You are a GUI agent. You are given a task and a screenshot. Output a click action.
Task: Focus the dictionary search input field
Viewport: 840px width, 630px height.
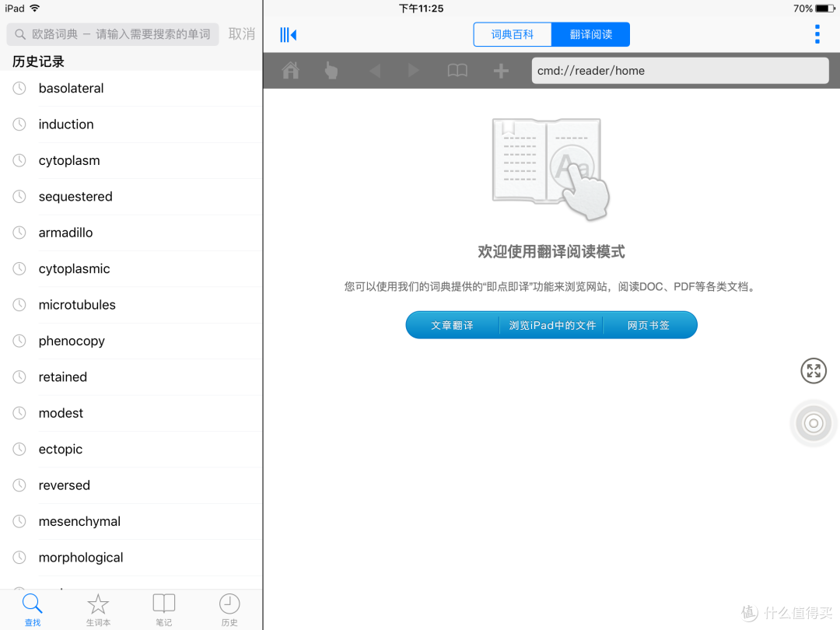113,34
